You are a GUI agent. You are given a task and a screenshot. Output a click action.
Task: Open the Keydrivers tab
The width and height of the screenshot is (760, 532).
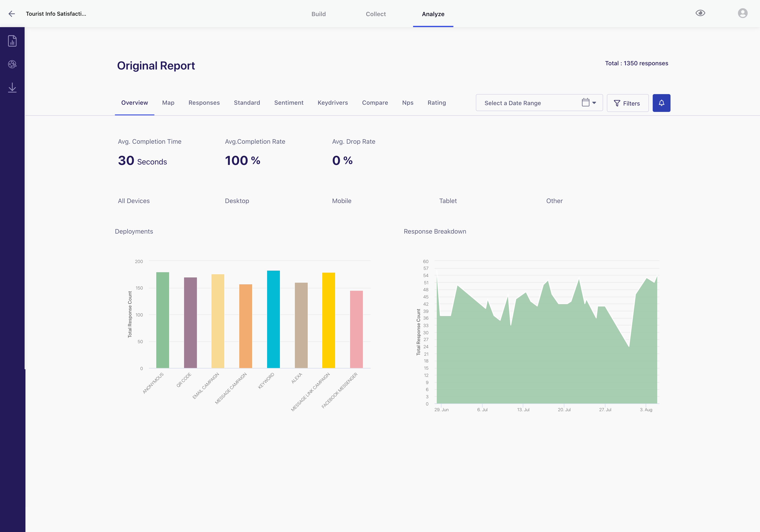click(x=332, y=103)
